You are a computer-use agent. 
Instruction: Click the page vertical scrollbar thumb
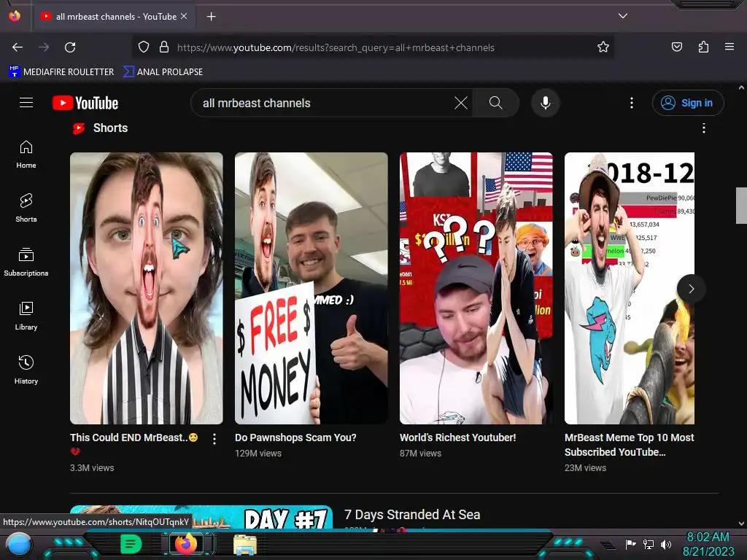(x=741, y=205)
